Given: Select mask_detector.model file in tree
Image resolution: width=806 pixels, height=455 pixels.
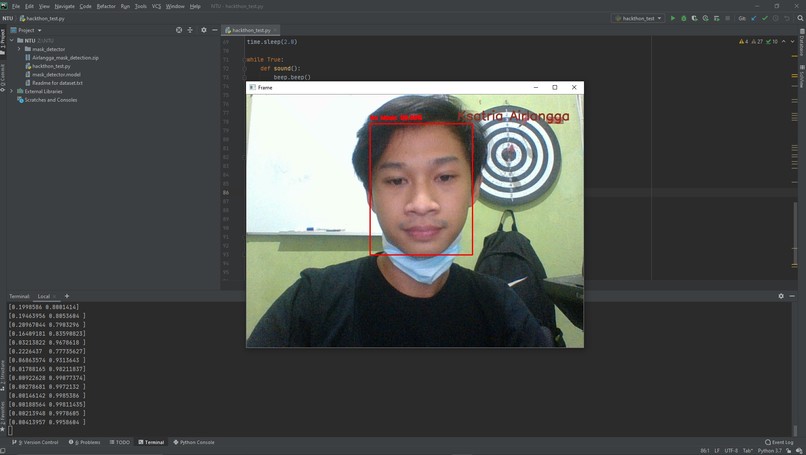Looking at the screenshot, I should (56, 75).
